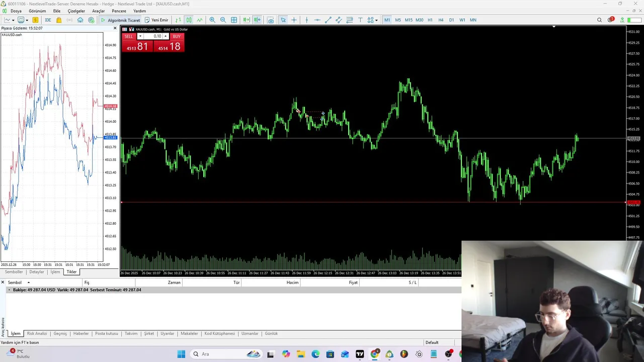Image resolution: width=644 pixels, height=362 pixels.
Task: Select the cursor arrow tool
Action: coord(283,20)
